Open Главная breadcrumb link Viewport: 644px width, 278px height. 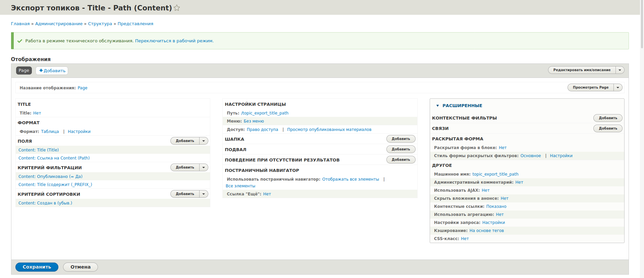pos(20,24)
